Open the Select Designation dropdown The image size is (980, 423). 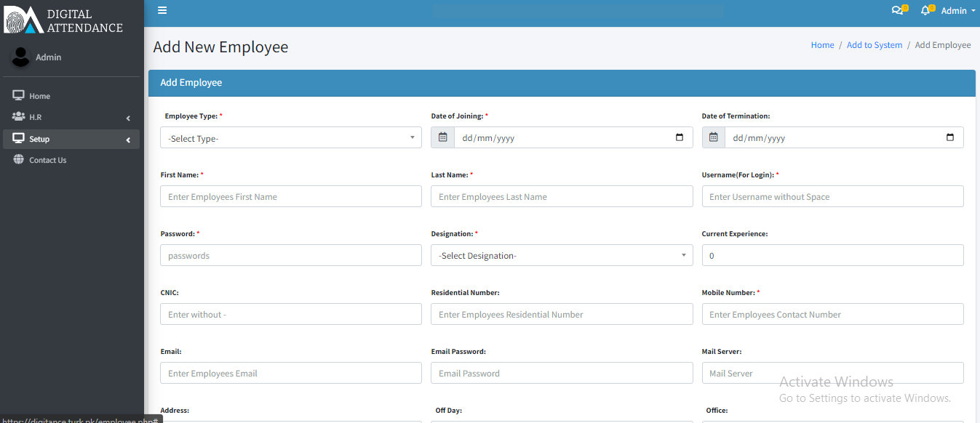(561, 255)
